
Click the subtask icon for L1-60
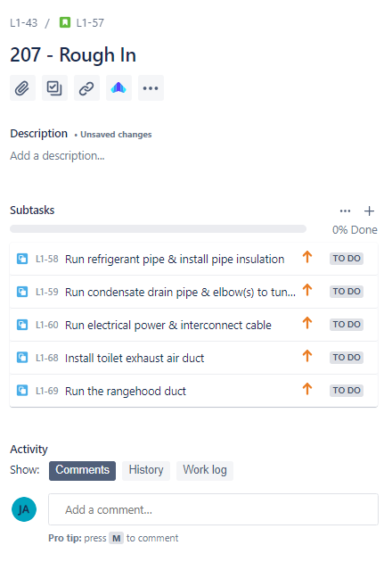click(22, 325)
